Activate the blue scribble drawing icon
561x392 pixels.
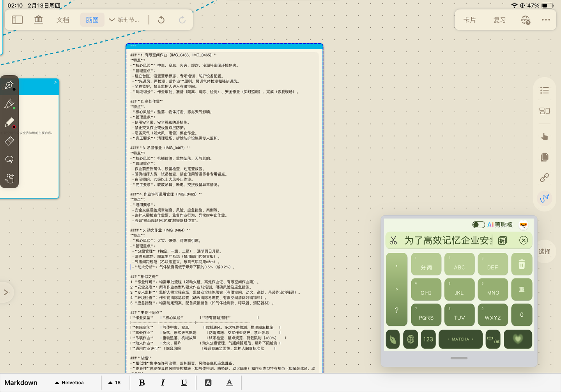(x=545, y=198)
